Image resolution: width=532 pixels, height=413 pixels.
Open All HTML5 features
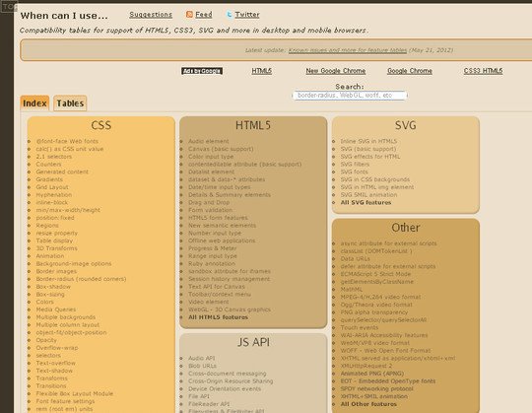point(218,317)
